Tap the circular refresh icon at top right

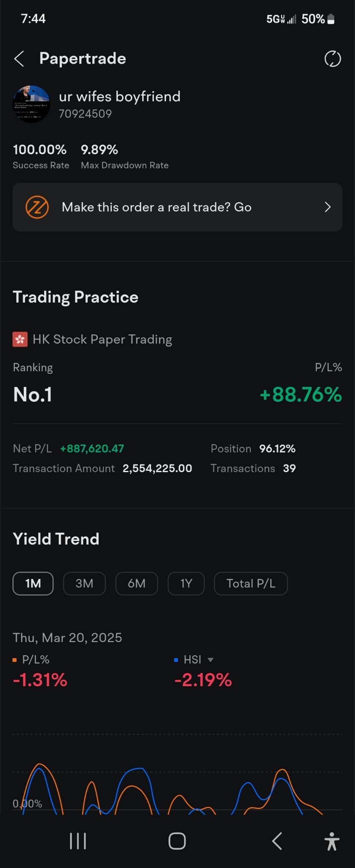coord(333,59)
